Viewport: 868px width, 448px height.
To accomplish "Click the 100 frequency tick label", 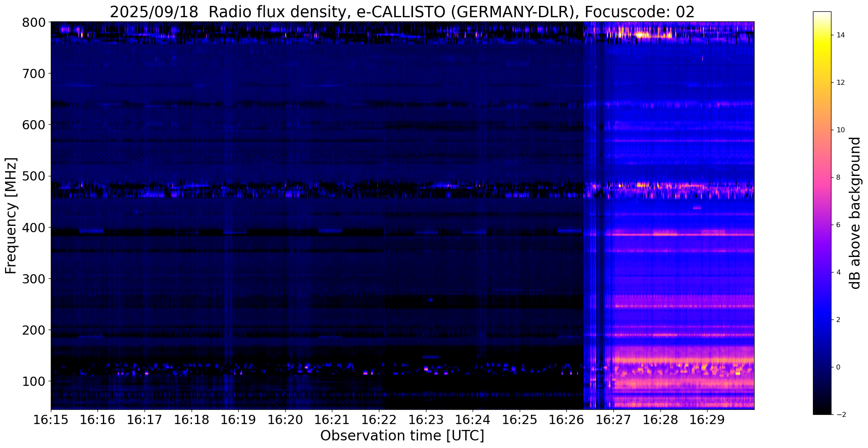I will tap(33, 381).
